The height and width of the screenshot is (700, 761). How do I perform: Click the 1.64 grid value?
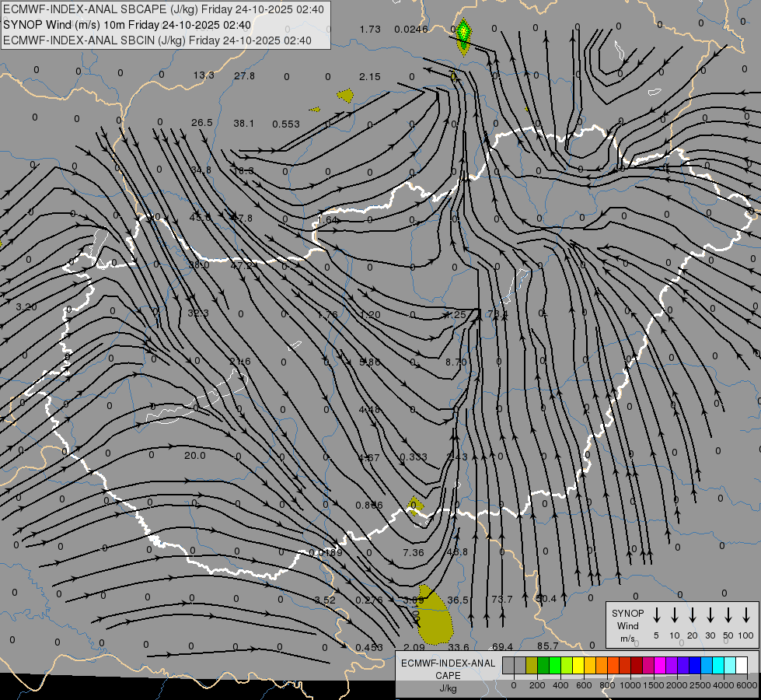point(328,219)
